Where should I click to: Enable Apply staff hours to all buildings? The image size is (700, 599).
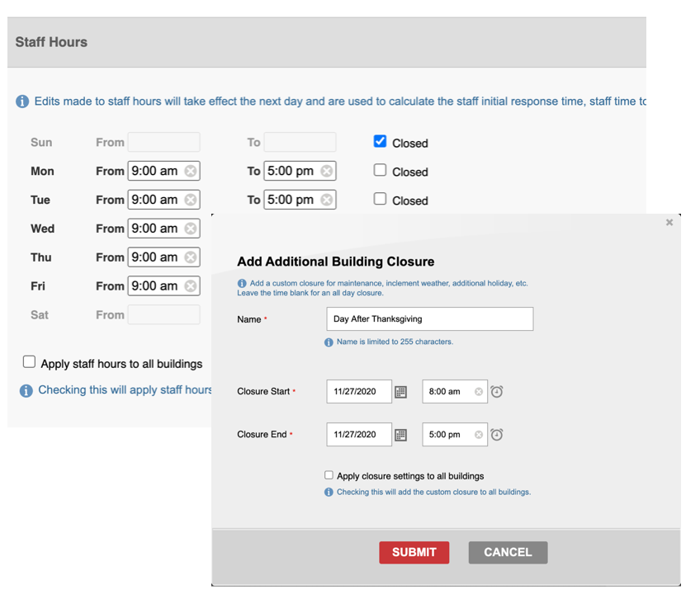coord(30,361)
